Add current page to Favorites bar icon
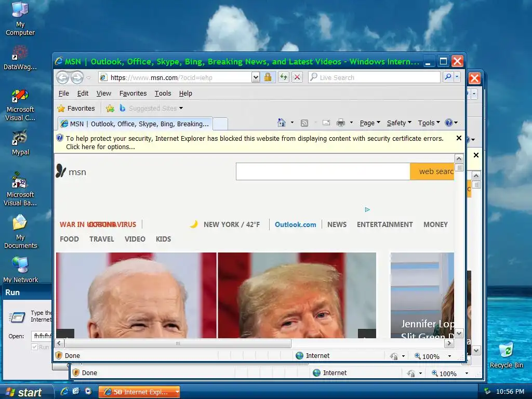This screenshot has height=399, width=532. coord(110,108)
